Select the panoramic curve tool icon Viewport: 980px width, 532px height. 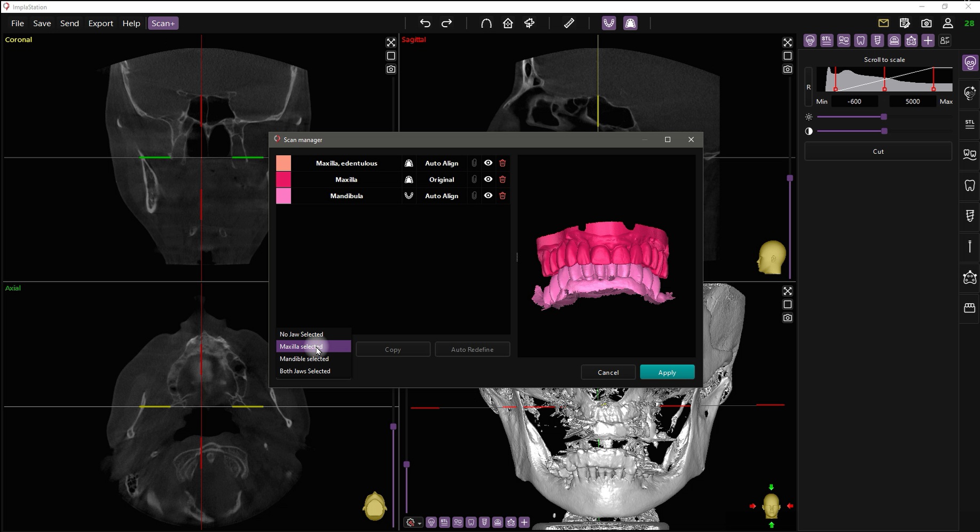click(486, 23)
